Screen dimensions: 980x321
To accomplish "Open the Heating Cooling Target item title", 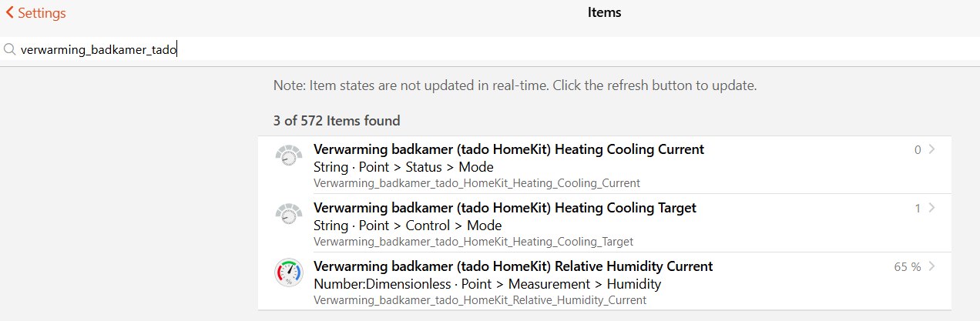I will (x=505, y=208).
